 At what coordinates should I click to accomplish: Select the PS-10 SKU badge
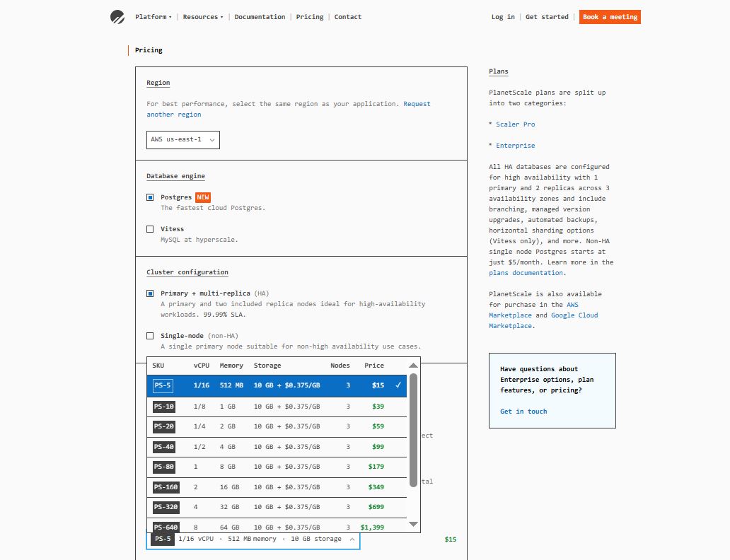[163, 407]
